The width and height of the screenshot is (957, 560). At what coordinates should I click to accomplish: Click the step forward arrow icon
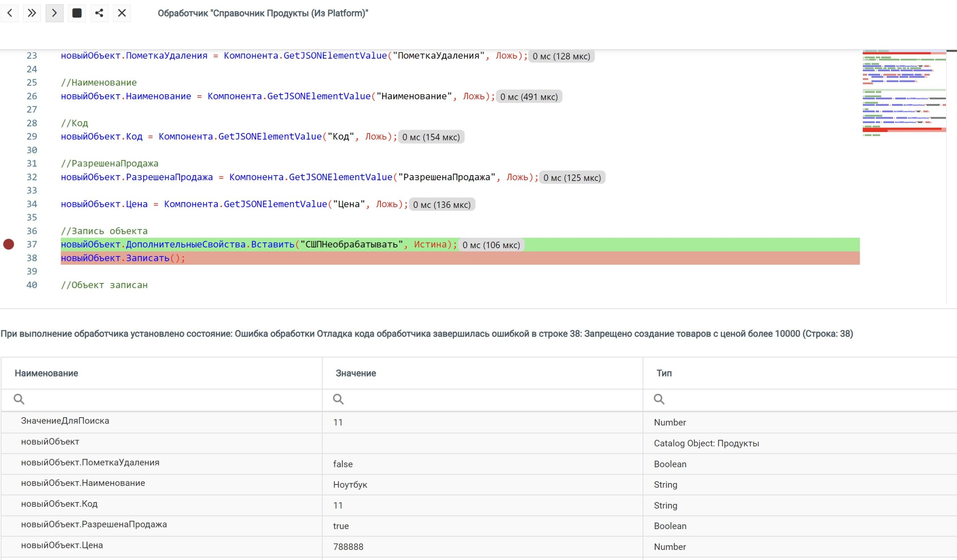click(54, 13)
